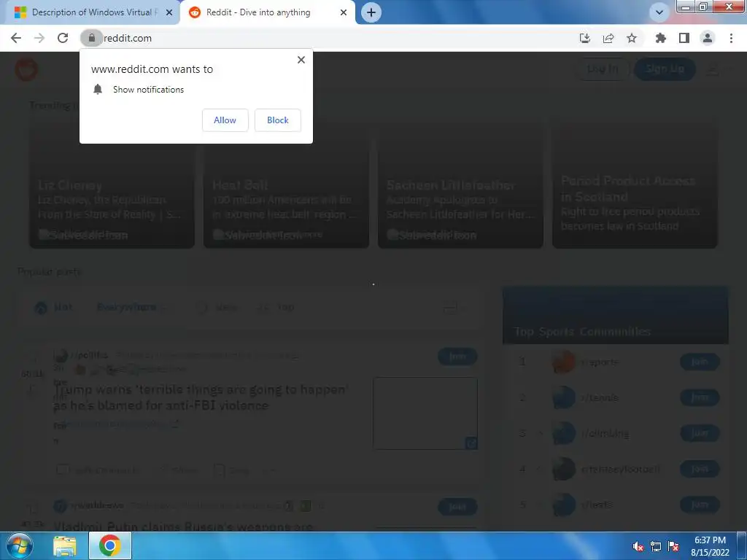Close the Reddit tab
Viewport: 747px width, 560px height.
coord(344,12)
